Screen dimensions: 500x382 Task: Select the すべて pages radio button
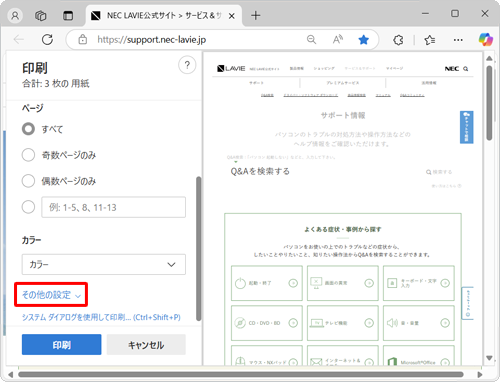click(x=28, y=129)
